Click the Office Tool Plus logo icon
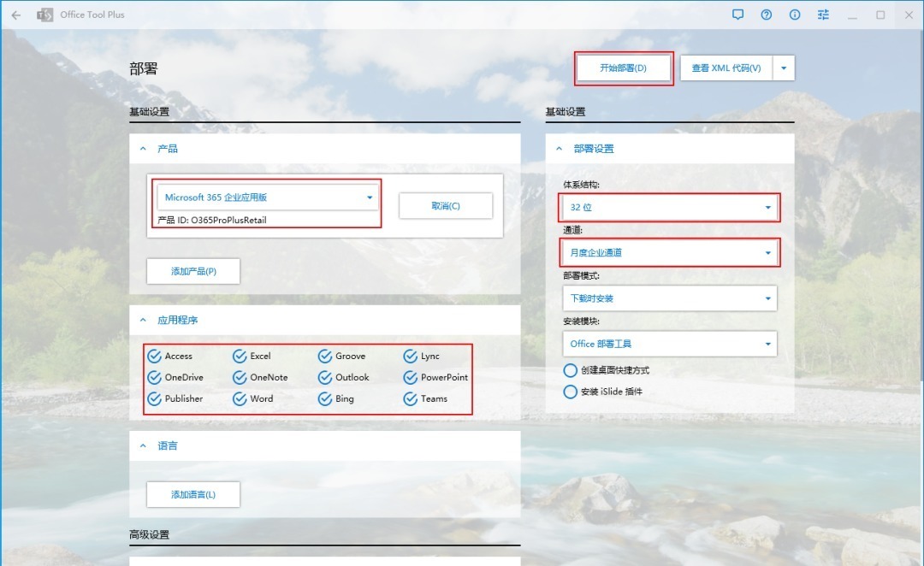924x566 pixels. (x=44, y=15)
